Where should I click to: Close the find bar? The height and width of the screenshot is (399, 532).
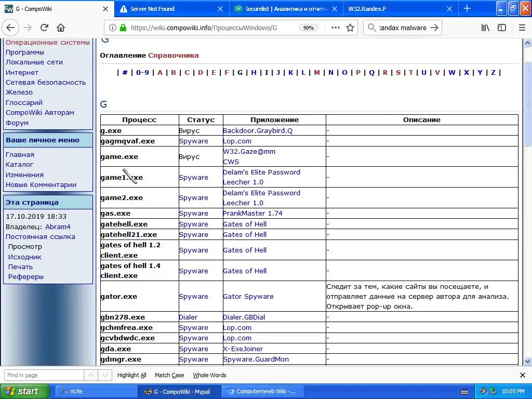(523, 375)
